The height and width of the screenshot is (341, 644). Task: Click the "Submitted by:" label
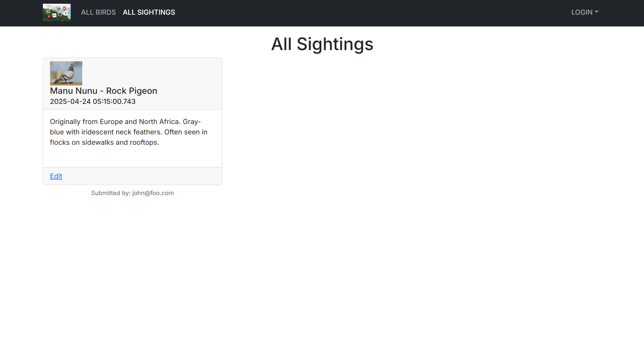[x=111, y=193]
